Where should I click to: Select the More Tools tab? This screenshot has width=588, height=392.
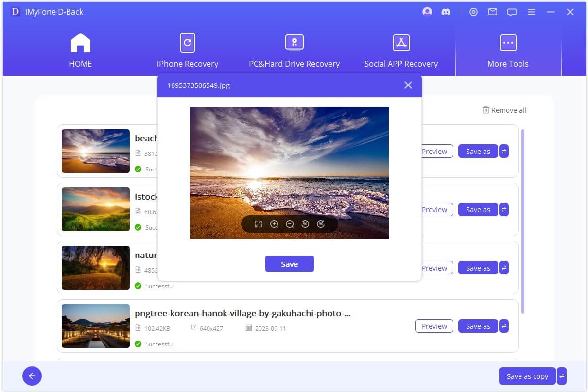pos(508,50)
